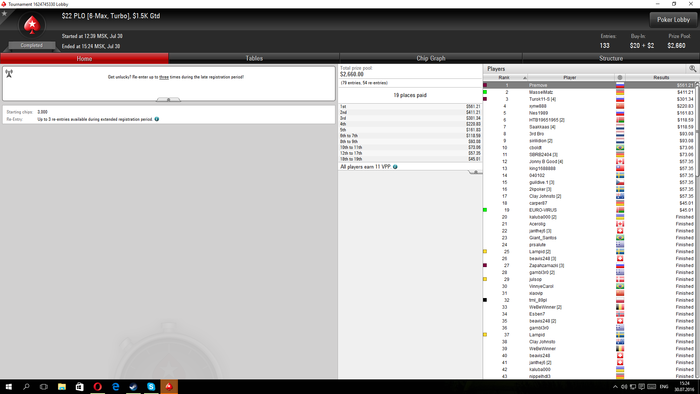Click maroon color tag beside Premove
Screen dimensions: 700x394
485,85
